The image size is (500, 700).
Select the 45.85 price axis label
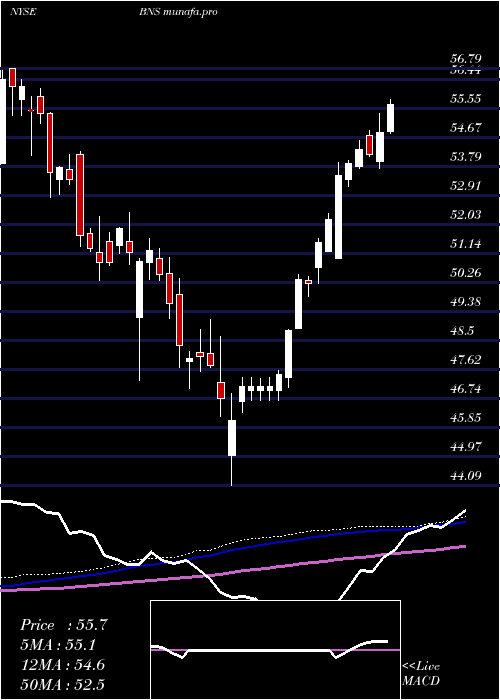click(x=466, y=418)
